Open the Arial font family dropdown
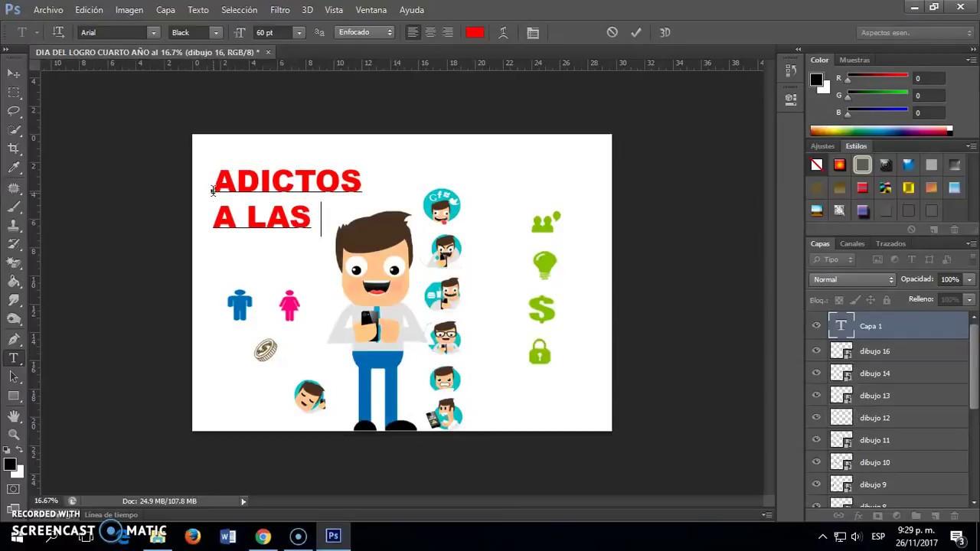Viewport: 980px width, 551px height. click(x=153, y=33)
